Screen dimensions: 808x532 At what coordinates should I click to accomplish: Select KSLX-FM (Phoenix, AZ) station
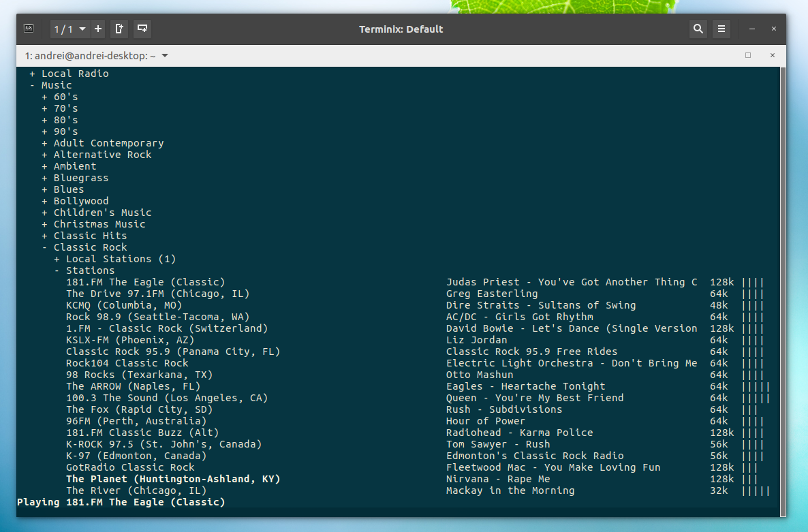[x=130, y=340]
